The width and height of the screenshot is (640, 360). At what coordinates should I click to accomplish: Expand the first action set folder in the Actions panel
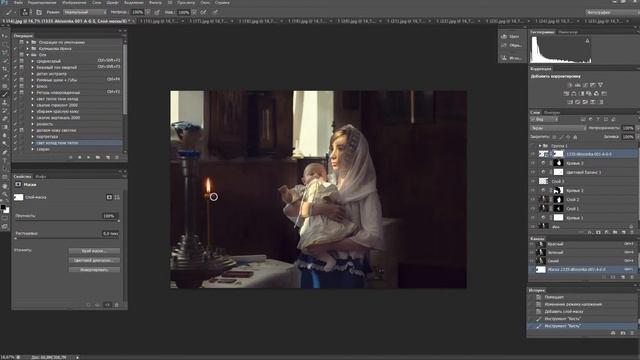point(28,42)
